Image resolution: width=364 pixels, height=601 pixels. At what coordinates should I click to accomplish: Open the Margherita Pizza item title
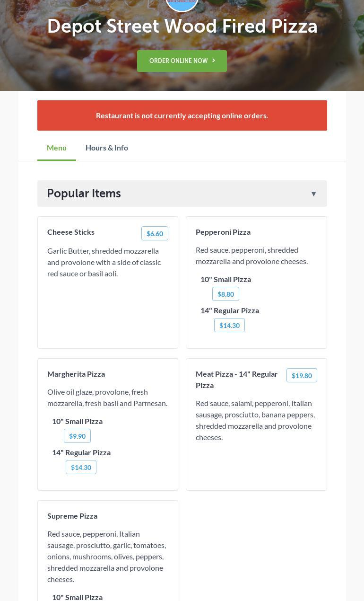76,374
